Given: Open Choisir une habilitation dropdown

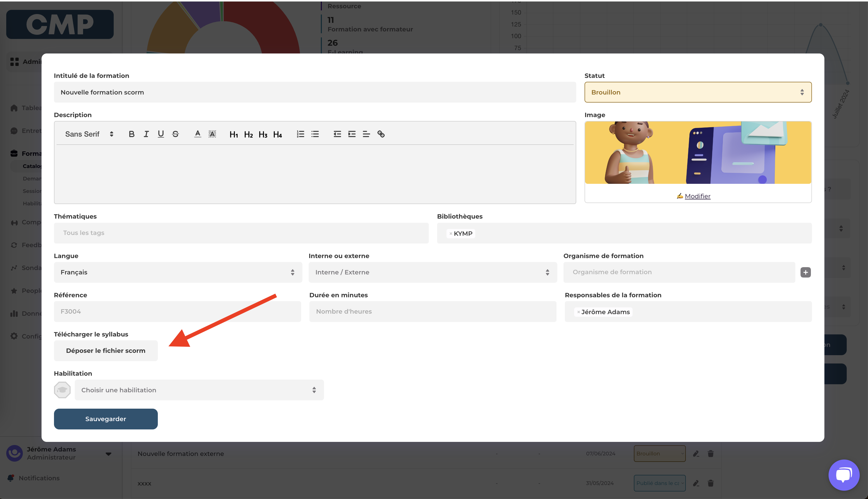Looking at the screenshot, I should (x=199, y=390).
